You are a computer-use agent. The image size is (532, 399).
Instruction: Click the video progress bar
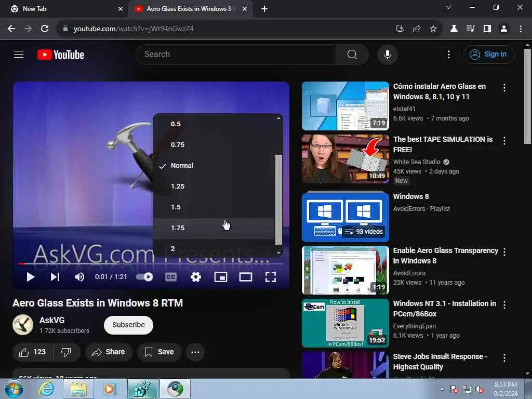(151, 263)
